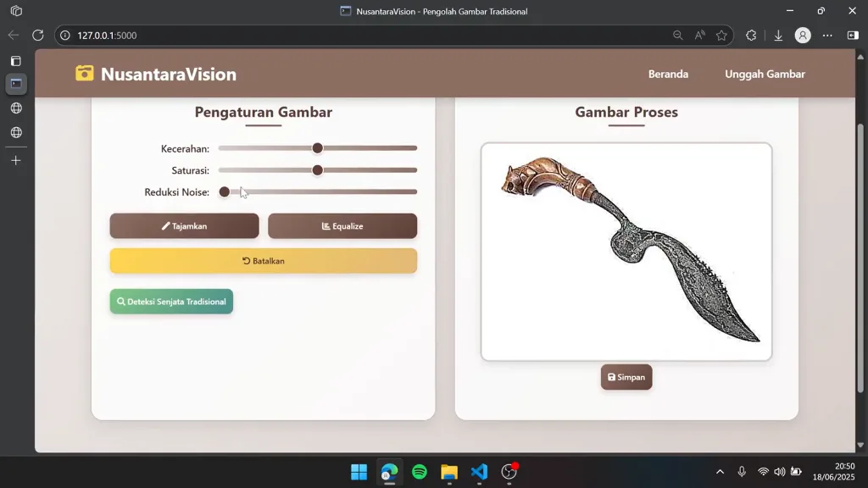The image size is (868, 488).
Task: Open File Explorer from taskbar
Action: coord(449,472)
